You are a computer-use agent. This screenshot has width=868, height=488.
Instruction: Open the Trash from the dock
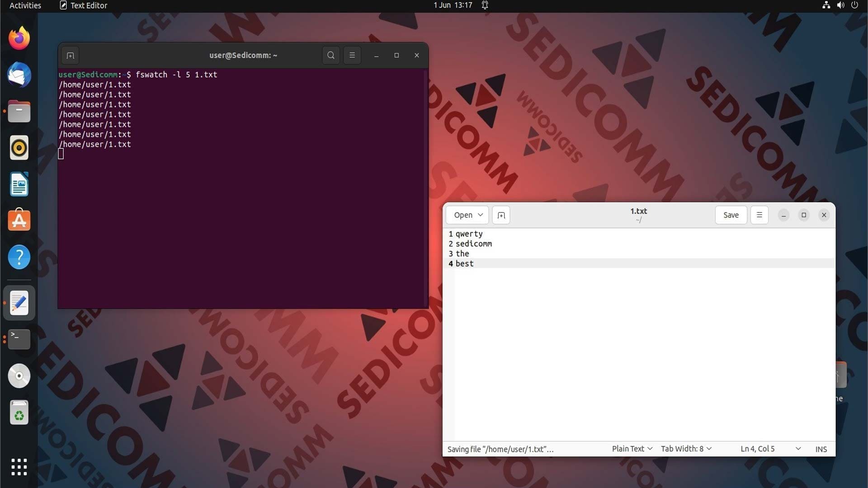pos(19,412)
